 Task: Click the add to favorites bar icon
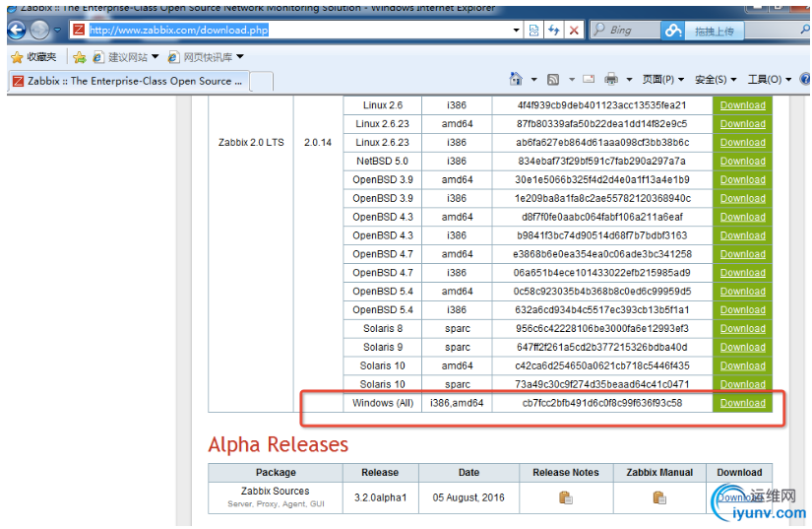tap(80, 57)
